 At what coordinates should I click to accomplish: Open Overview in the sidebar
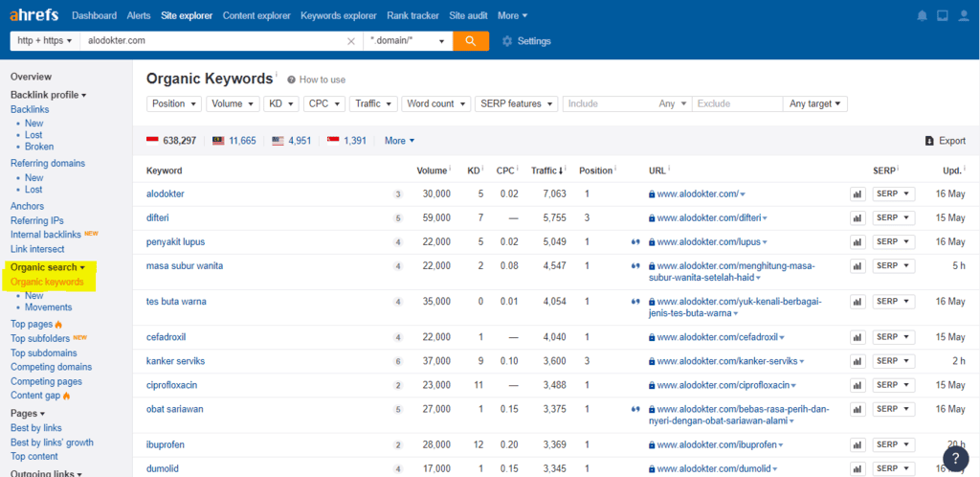[x=32, y=77]
